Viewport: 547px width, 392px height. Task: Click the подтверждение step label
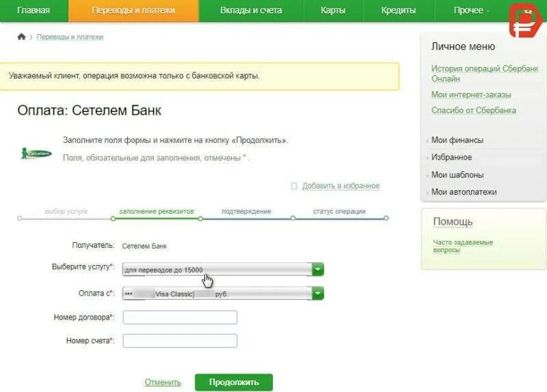coord(246,211)
